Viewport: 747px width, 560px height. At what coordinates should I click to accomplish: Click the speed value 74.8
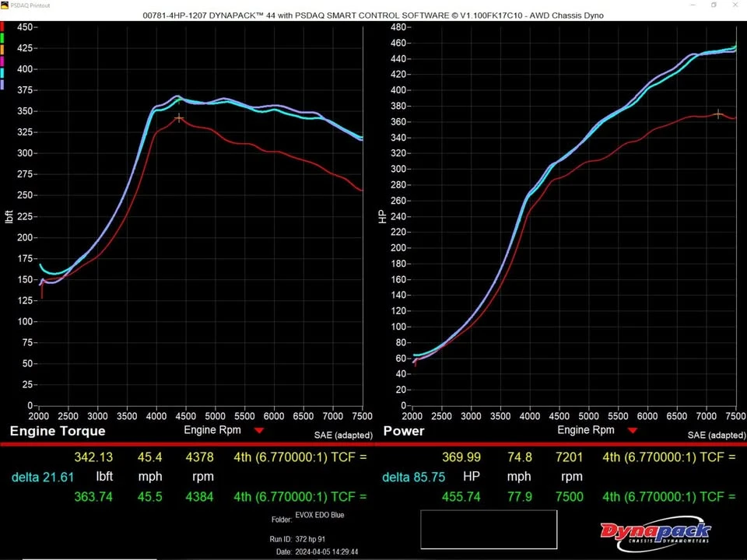(520, 457)
